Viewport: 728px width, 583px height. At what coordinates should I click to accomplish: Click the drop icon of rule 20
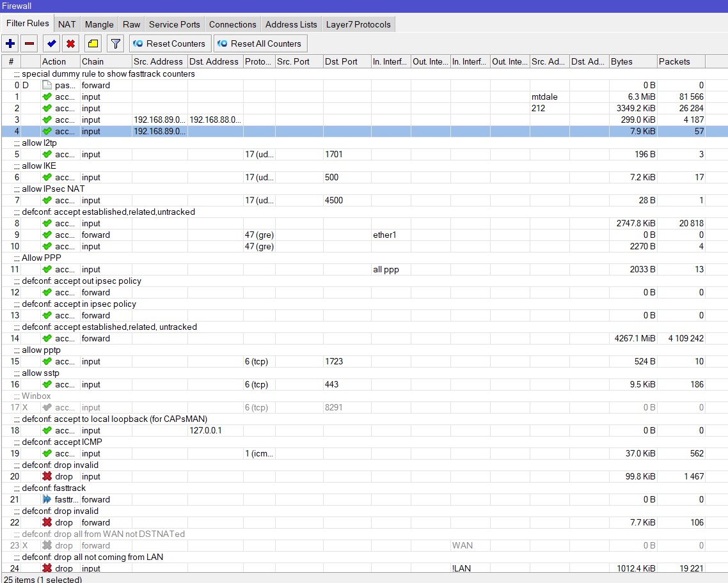pos(47,476)
